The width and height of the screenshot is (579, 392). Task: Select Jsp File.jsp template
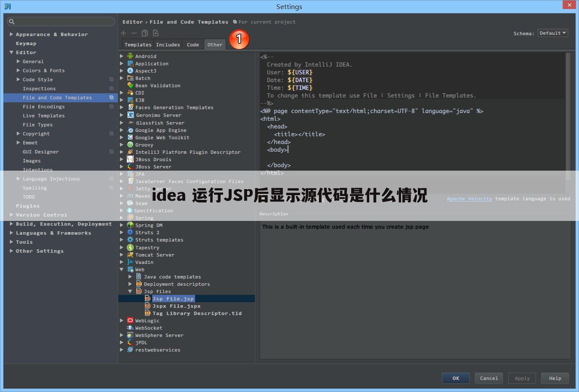[x=173, y=298]
